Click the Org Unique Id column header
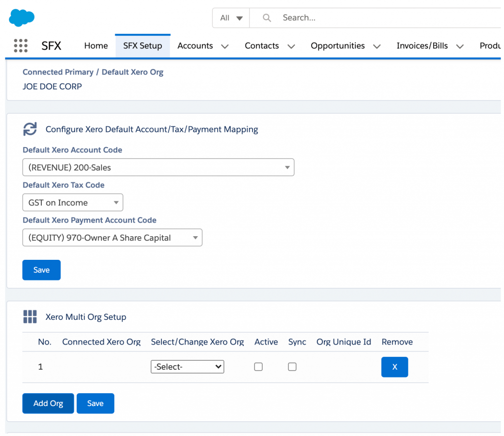The width and height of the screenshot is (504, 436). click(344, 342)
